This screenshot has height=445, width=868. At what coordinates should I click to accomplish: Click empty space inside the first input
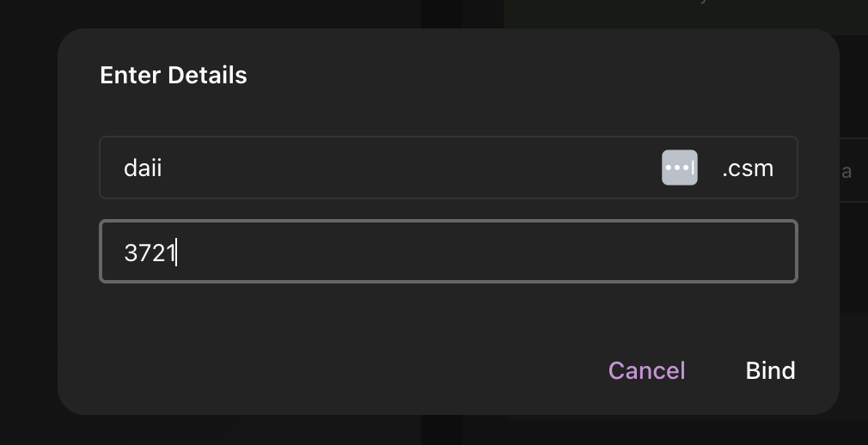click(410, 168)
